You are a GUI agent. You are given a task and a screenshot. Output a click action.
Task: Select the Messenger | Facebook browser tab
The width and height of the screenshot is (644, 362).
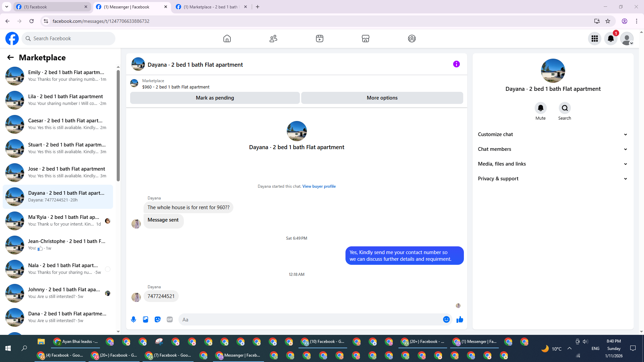pyautogui.click(x=132, y=7)
